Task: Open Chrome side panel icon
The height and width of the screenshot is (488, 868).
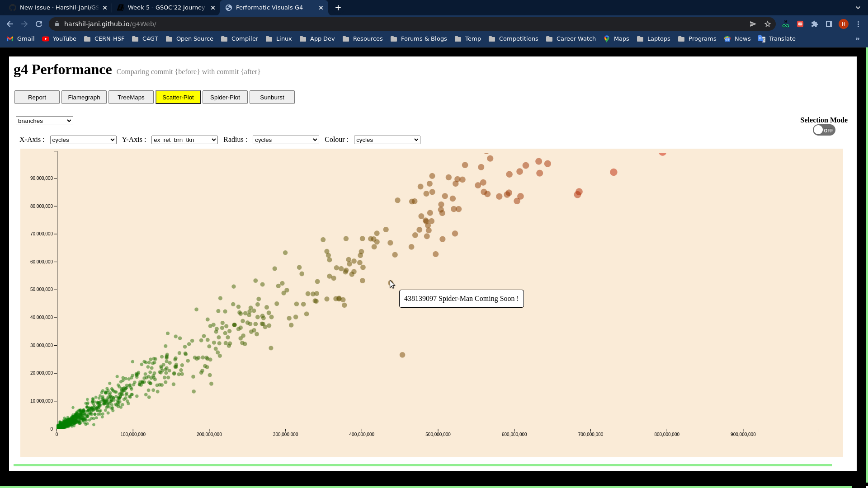Action: 829,24
